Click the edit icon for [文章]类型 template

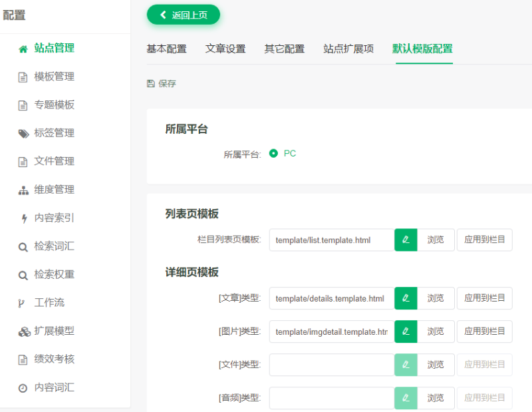pos(406,298)
